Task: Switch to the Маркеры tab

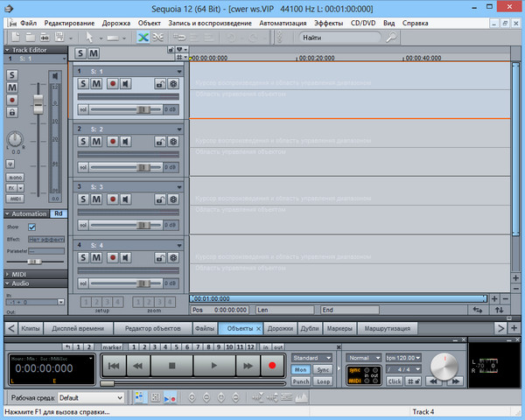Action: (339, 328)
